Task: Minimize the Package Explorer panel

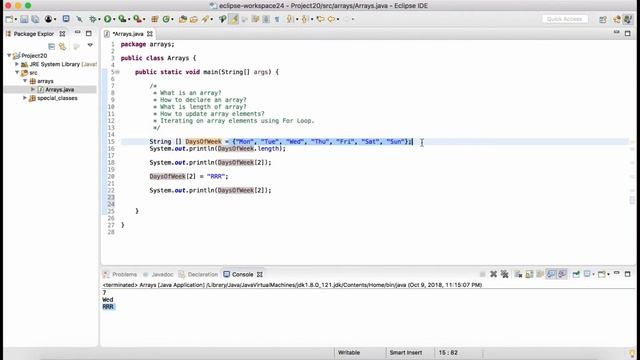Action: coord(78,33)
